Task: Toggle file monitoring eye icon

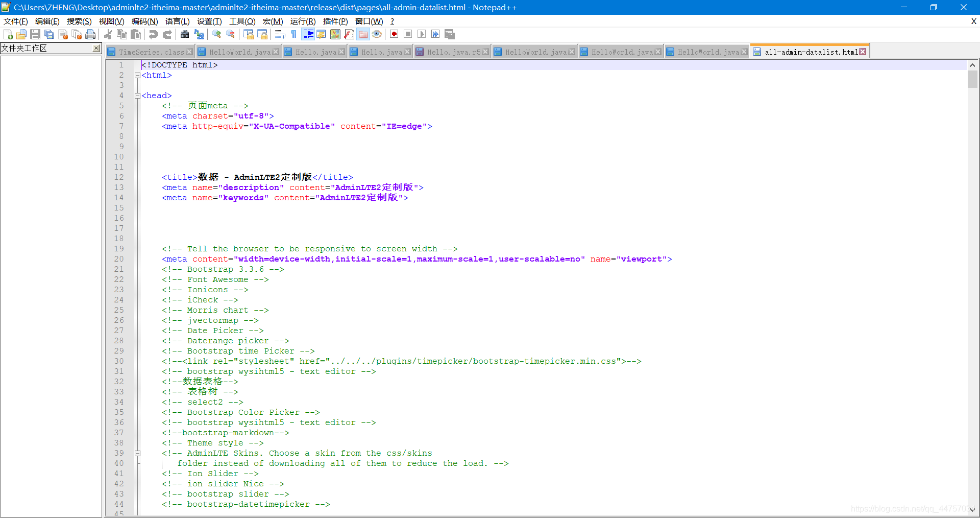Action: 377,34
